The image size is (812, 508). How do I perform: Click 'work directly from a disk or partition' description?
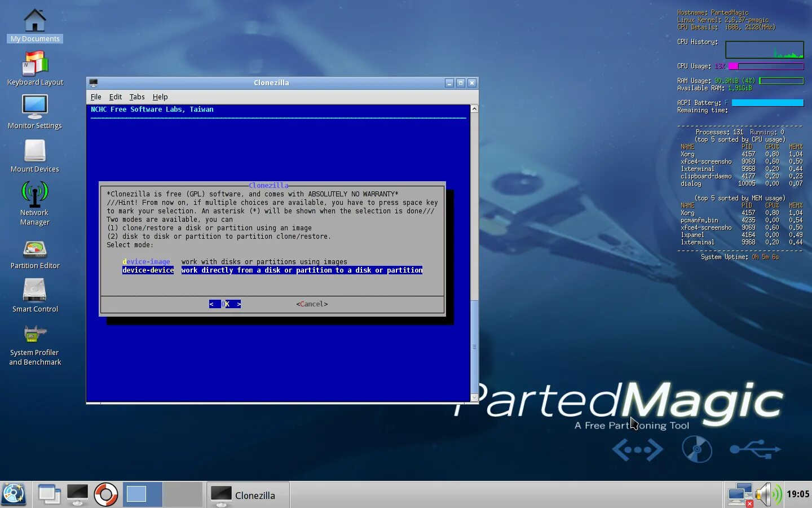pos(302,270)
